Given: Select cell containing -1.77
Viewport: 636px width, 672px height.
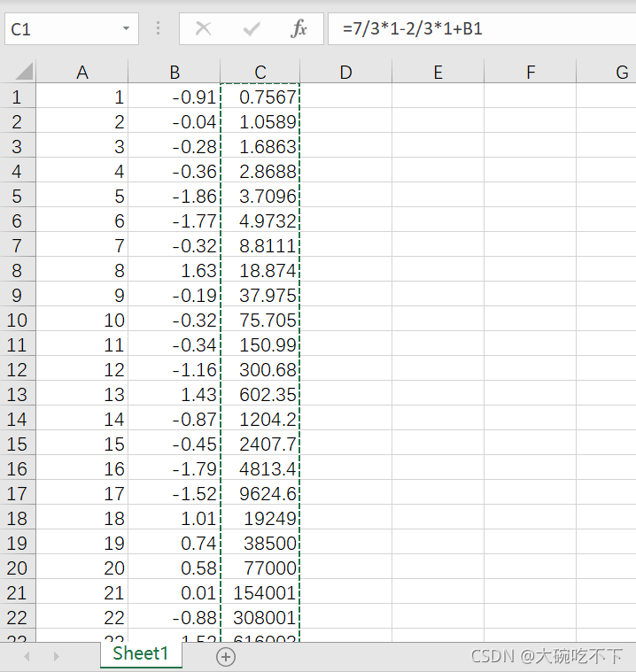Looking at the screenshot, I should tap(175, 220).
